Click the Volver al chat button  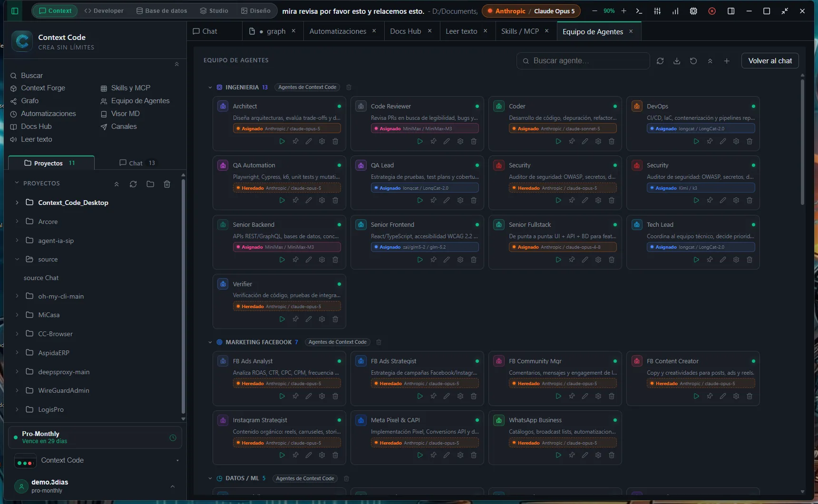click(x=770, y=61)
